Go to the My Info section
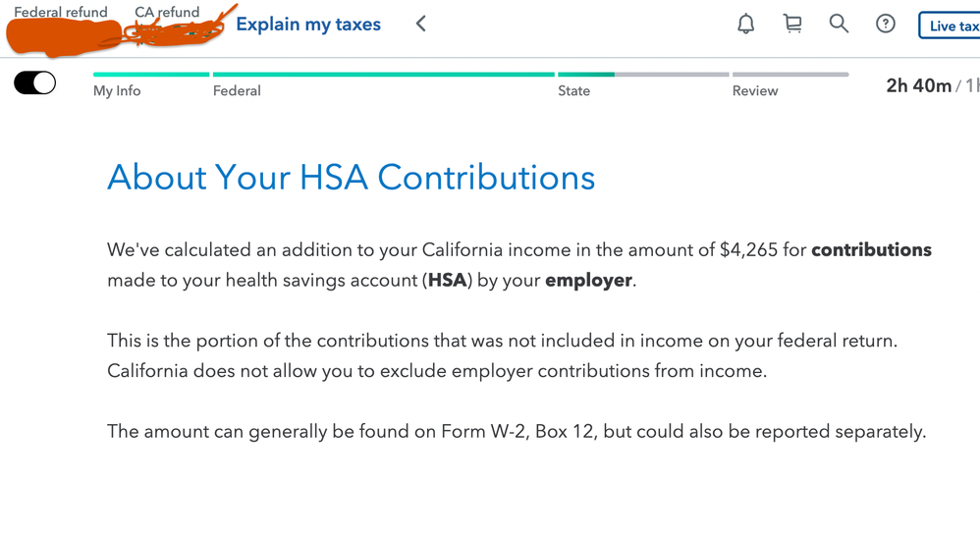This screenshot has height=533, width=980. (x=117, y=90)
